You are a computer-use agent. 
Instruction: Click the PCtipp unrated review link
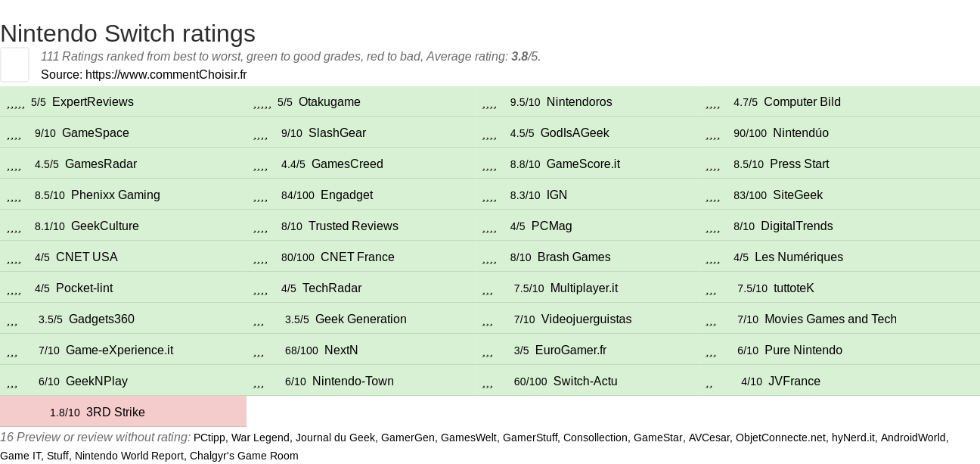coord(209,438)
